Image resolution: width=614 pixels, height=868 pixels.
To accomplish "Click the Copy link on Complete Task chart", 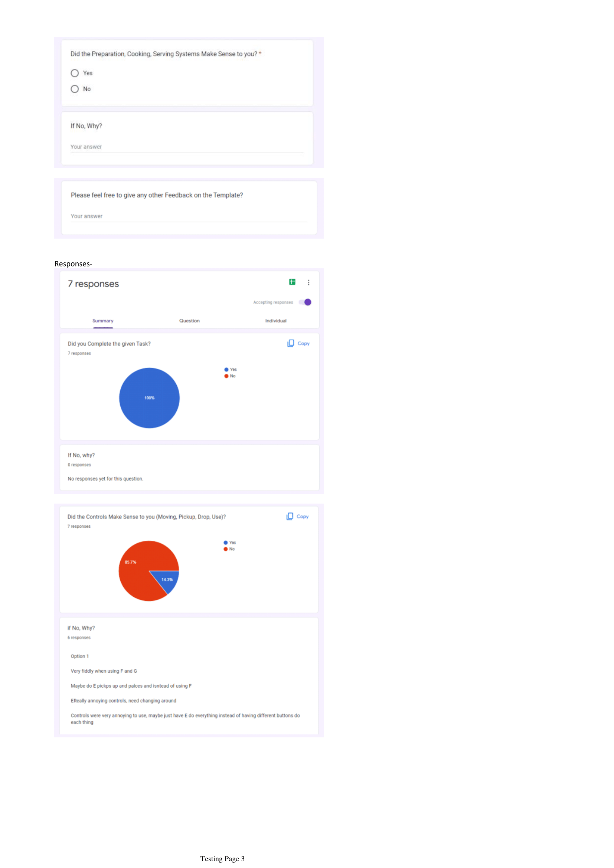I will pyautogui.click(x=303, y=343).
